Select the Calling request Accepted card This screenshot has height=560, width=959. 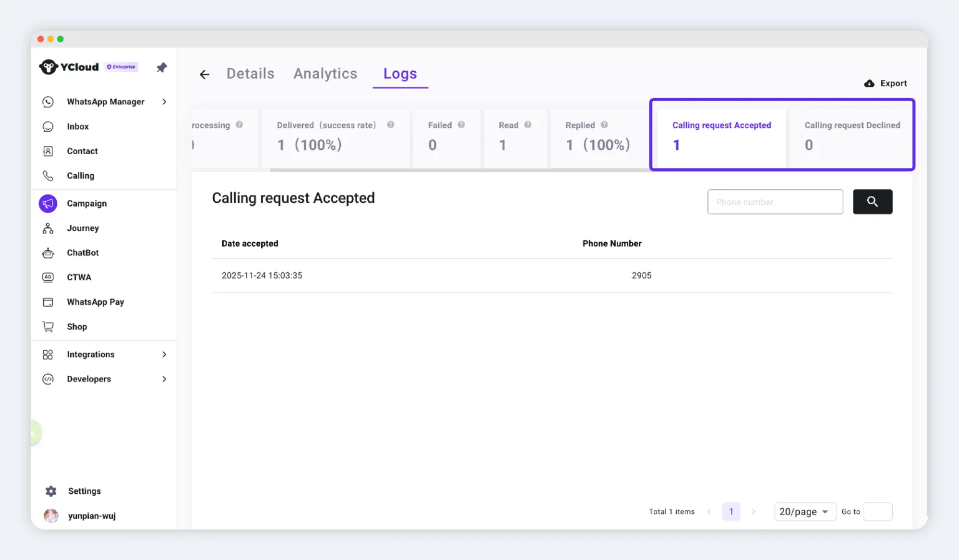722,137
